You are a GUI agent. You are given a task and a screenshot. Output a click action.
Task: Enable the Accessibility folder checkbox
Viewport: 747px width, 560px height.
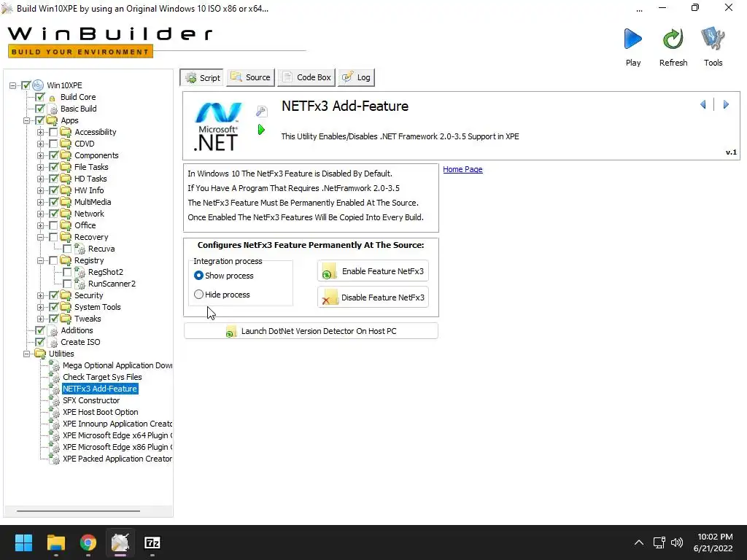(x=53, y=132)
